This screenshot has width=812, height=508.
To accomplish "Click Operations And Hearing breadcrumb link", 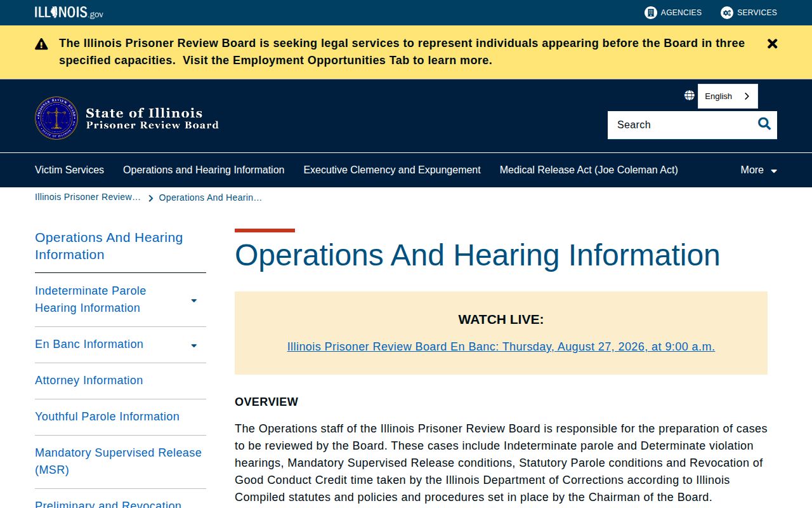I will pos(210,197).
